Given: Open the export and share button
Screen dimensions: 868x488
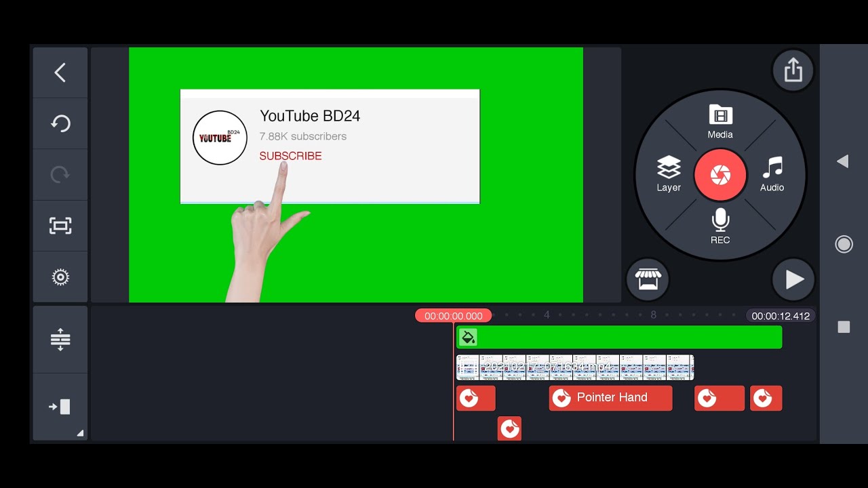Looking at the screenshot, I should (793, 70).
